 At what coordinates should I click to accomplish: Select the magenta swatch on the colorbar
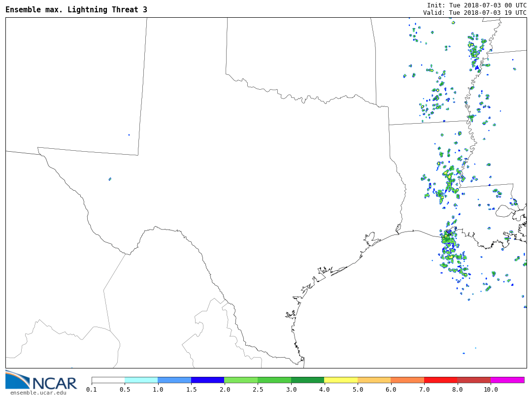[x=507, y=380]
